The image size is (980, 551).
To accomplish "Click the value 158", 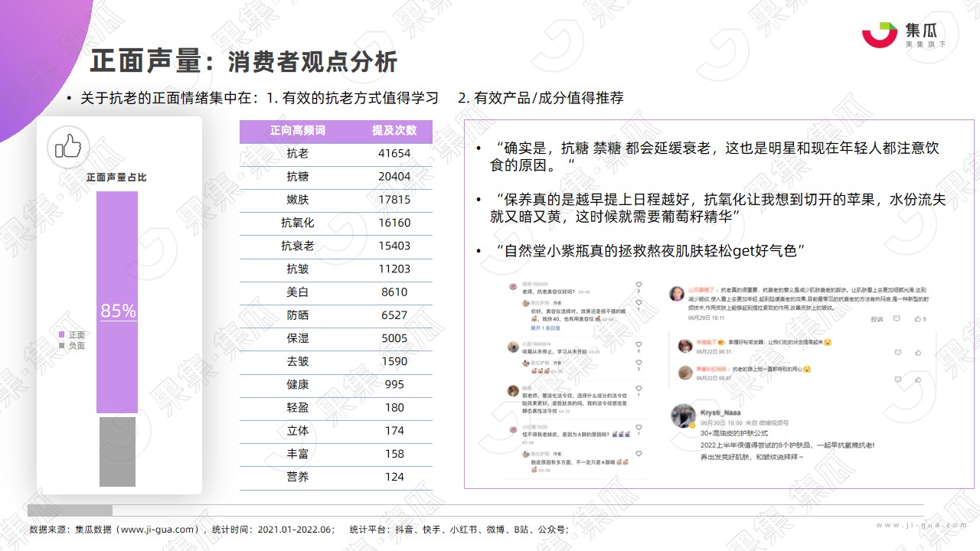I will point(394,454).
